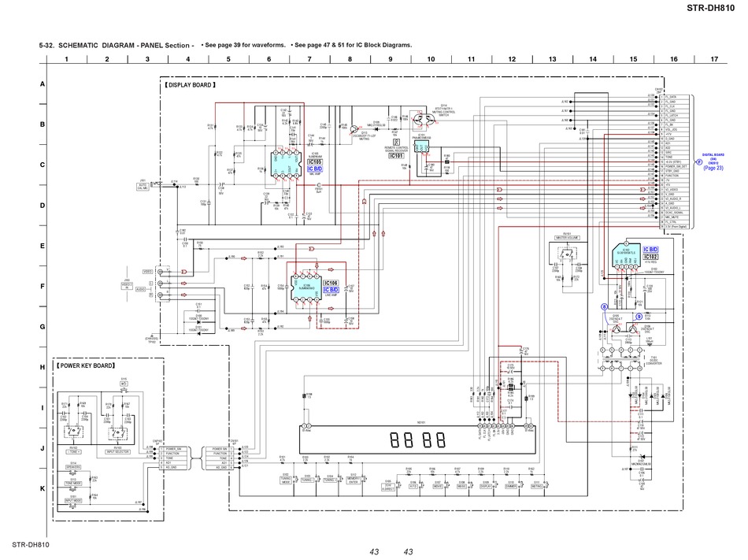Click the MUSIC switch label

coord(461,486)
